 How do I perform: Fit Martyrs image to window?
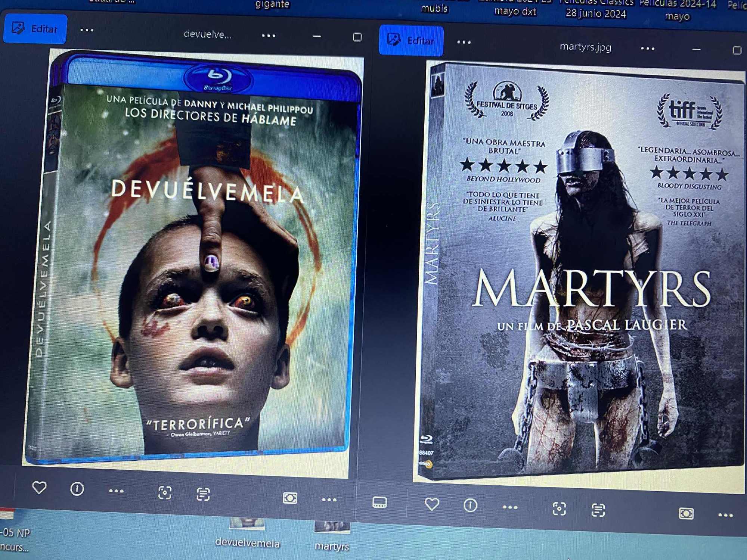tap(686, 514)
